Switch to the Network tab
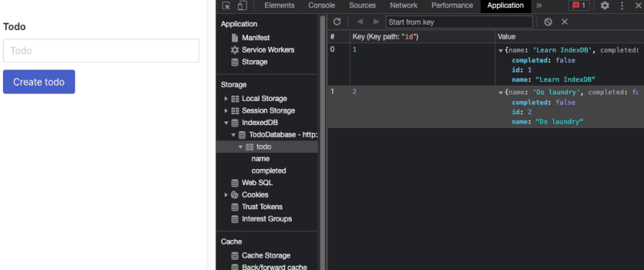Viewport: 644px width, 270px height. [403, 6]
